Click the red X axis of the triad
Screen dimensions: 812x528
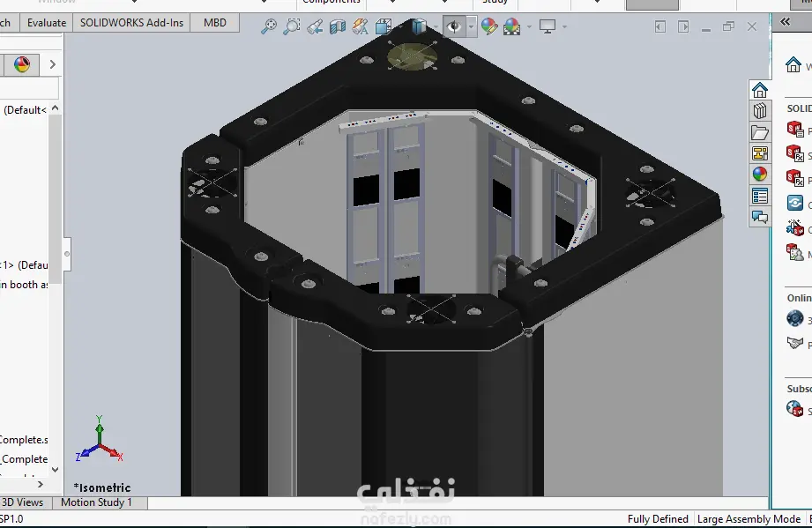pyautogui.click(x=113, y=452)
